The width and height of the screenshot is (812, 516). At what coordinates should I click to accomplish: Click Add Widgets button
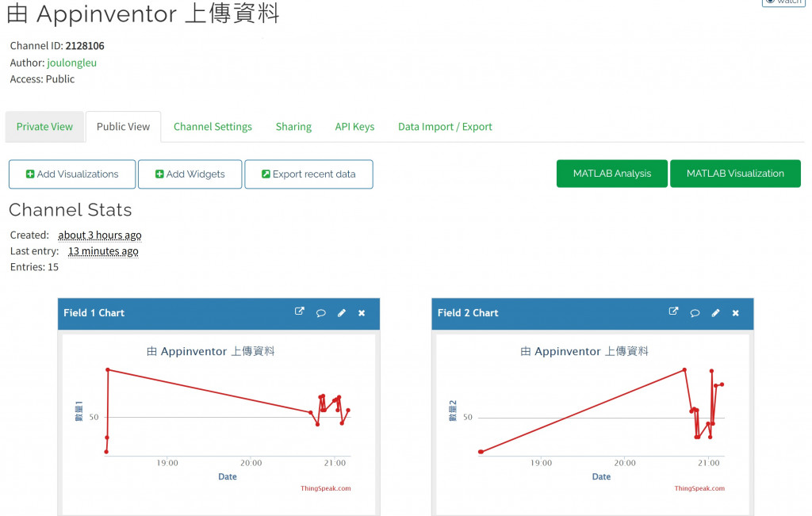190,174
